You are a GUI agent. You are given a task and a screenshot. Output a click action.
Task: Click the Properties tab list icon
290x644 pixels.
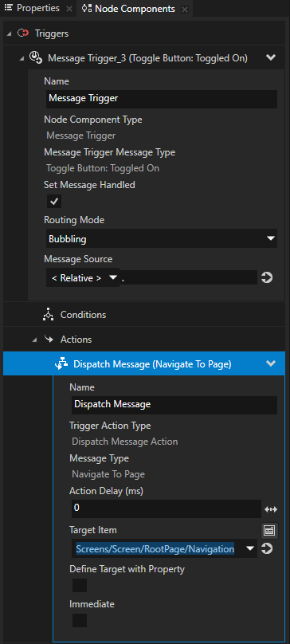(8, 8)
